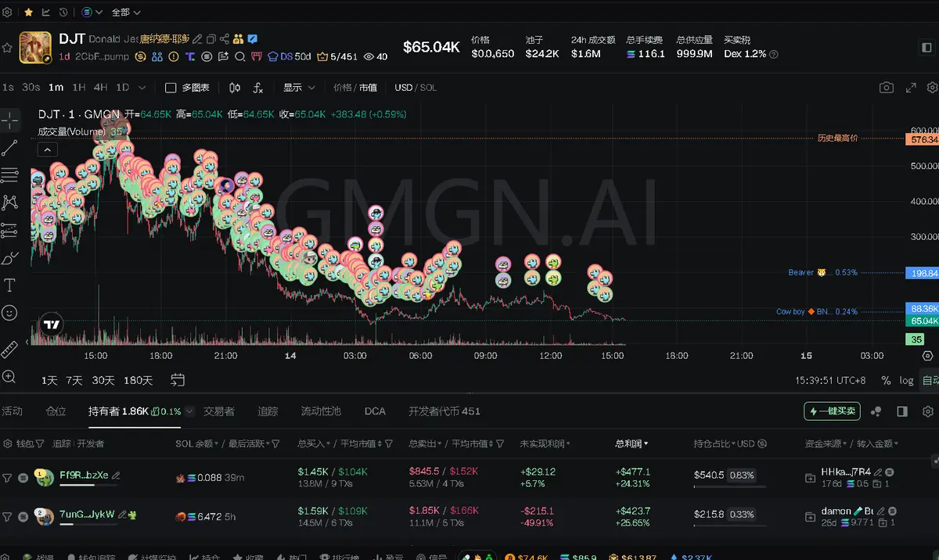Switch to the 仓位 tab
Screen dimensions: 939x560
(56, 411)
